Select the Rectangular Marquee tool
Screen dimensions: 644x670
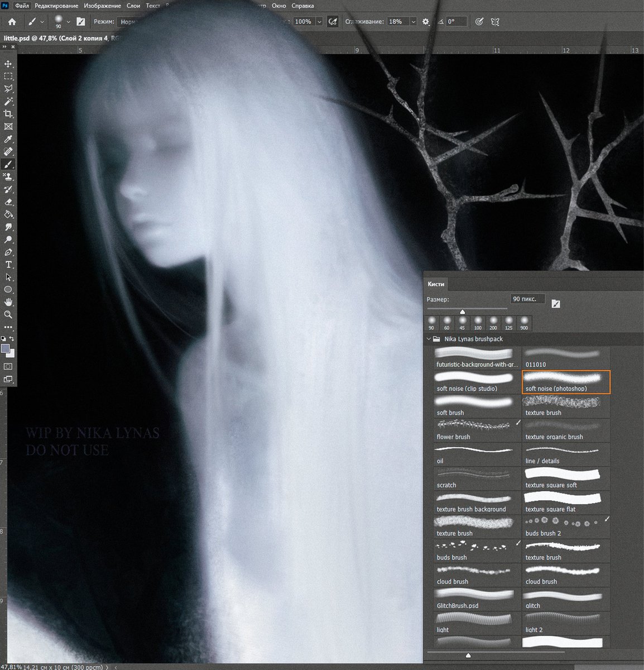[8, 76]
